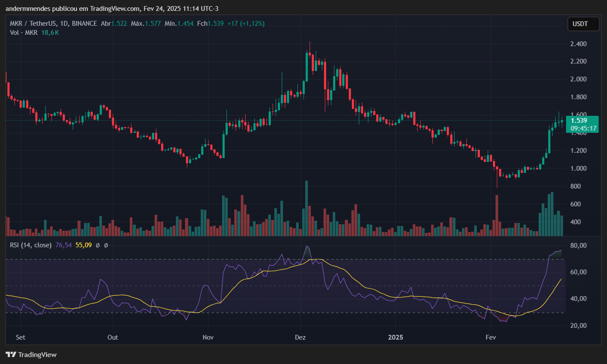Open the USDT currency selector button

click(x=583, y=24)
